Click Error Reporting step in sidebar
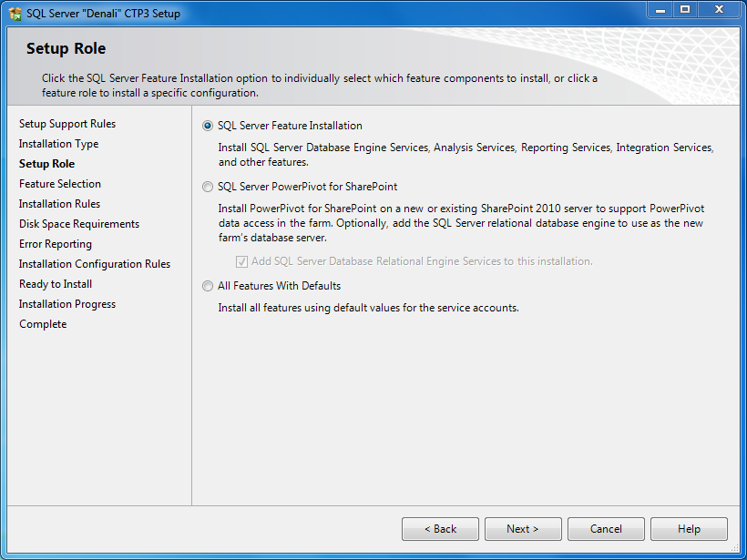Viewport: 747px width, 560px height. (x=56, y=244)
